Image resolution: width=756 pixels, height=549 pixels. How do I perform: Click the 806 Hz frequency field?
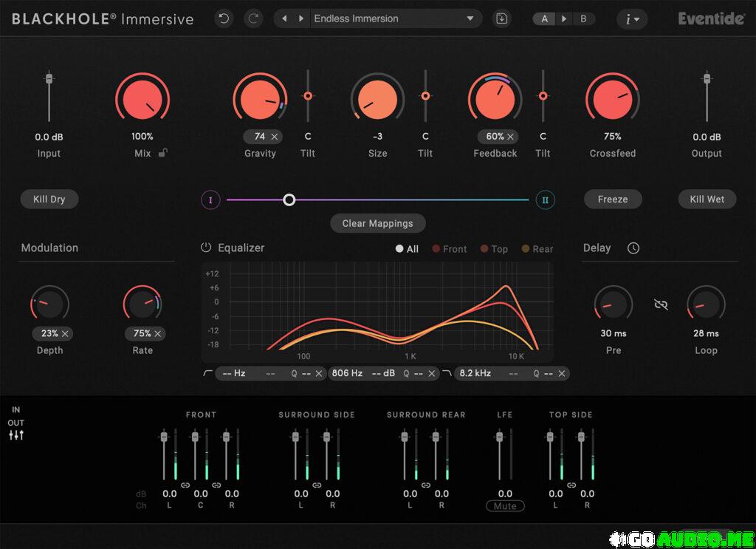click(x=348, y=373)
